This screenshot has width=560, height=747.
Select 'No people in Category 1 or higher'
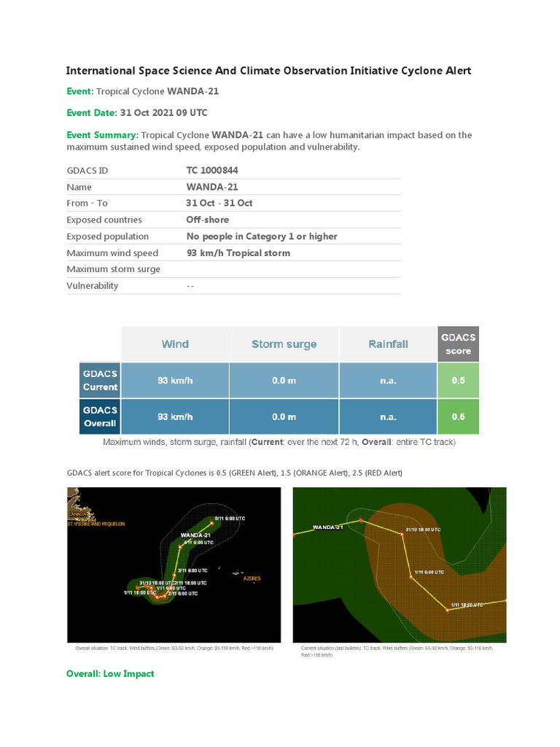(x=262, y=236)
